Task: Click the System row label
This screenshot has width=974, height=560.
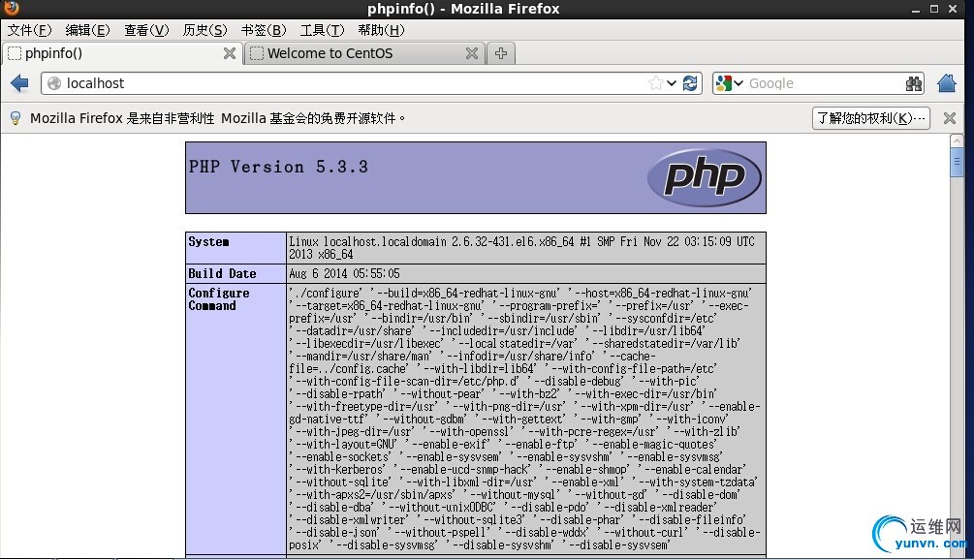Action: pyautogui.click(x=208, y=241)
